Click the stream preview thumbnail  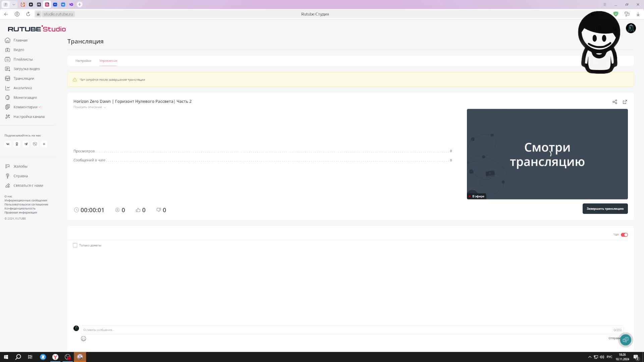547,154
